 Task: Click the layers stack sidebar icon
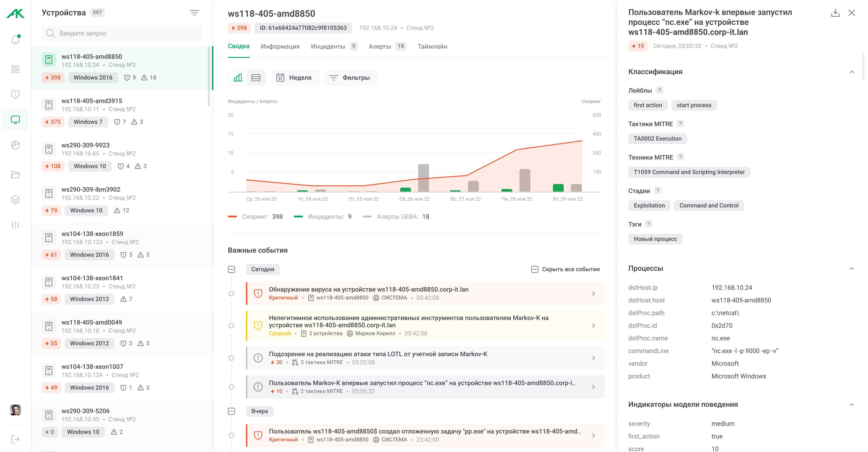pos(16,200)
